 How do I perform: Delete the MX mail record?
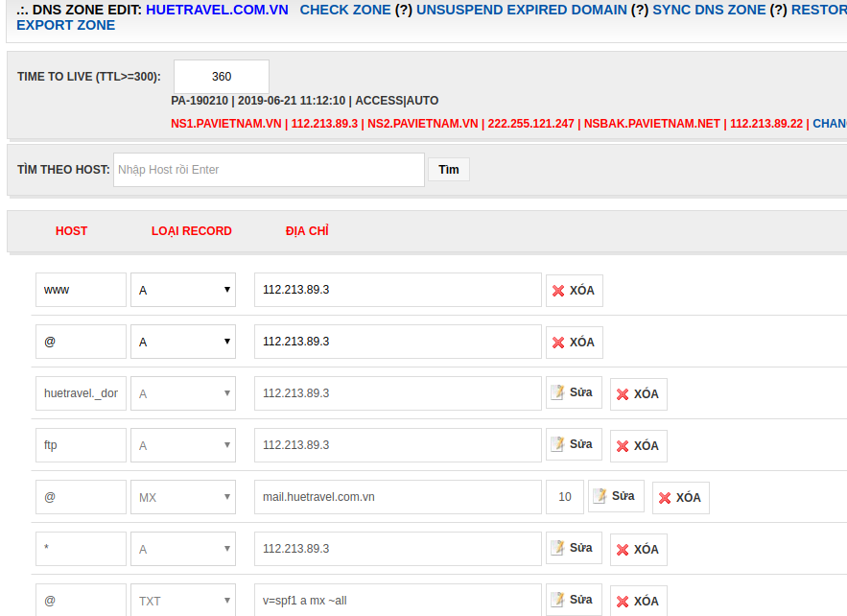tap(681, 498)
